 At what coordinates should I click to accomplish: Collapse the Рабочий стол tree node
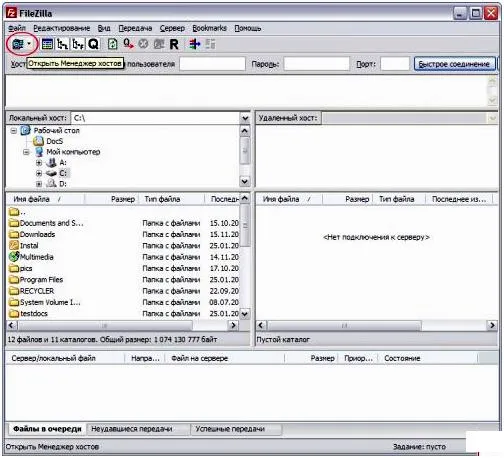[x=14, y=130]
